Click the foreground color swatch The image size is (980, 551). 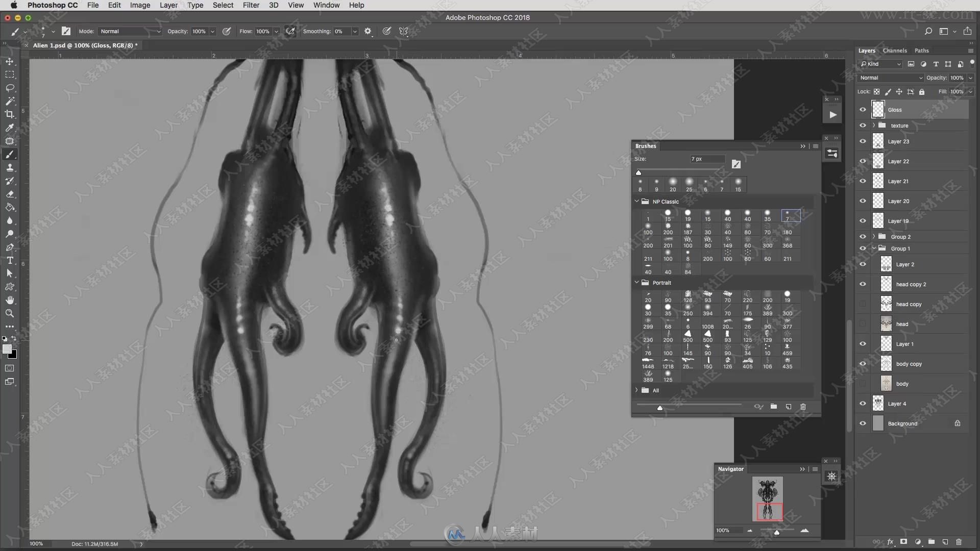click(x=7, y=349)
